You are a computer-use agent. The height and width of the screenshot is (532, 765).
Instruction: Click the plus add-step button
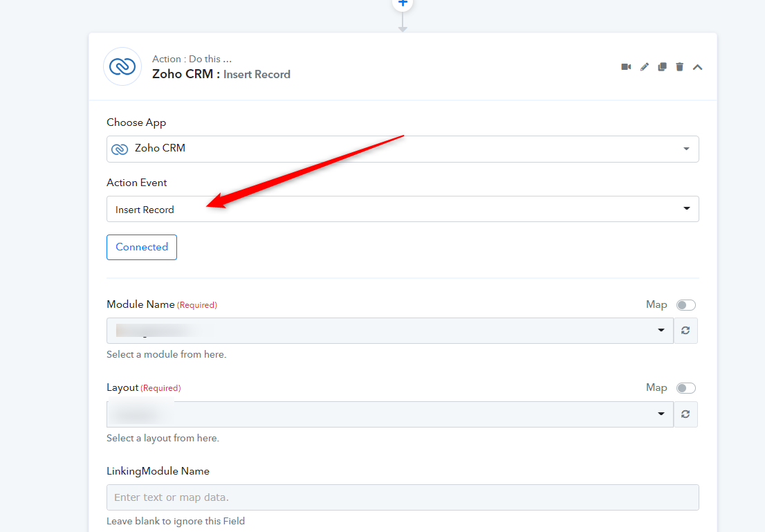[x=403, y=3]
